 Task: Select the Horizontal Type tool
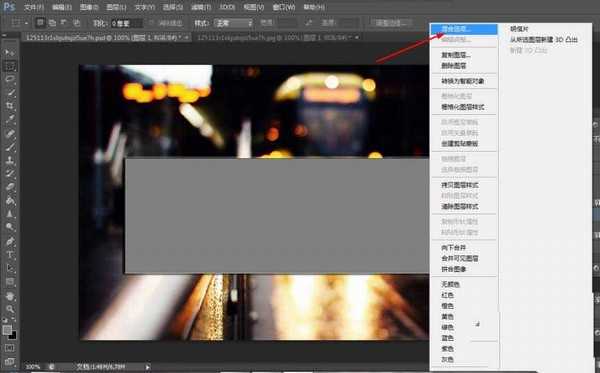point(10,254)
